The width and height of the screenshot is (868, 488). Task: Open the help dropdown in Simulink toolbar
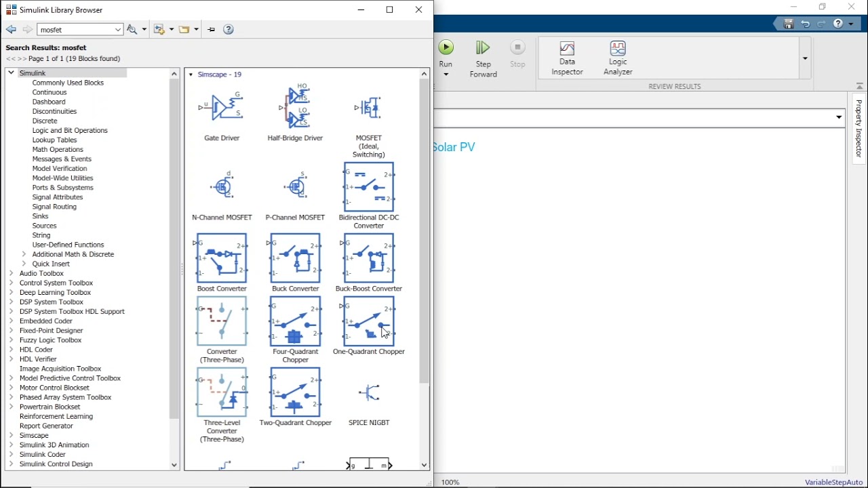851,24
